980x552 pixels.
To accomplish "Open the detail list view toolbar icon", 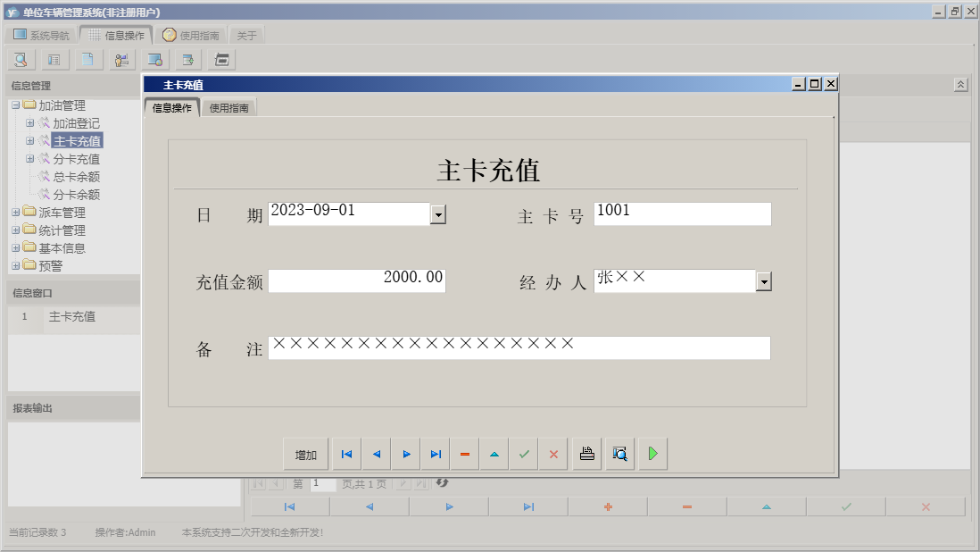I will [54, 60].
